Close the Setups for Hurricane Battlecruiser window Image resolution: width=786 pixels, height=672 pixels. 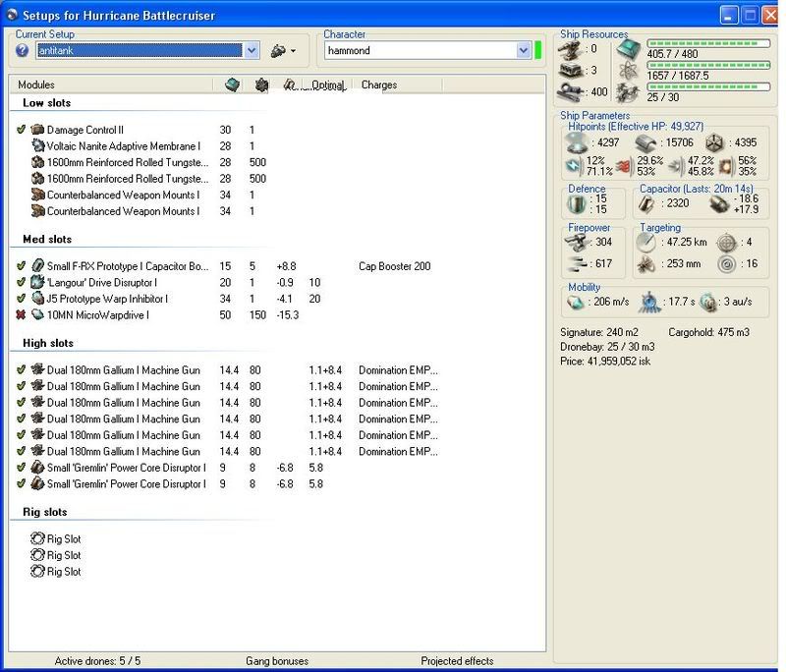(x=770, y=15)
